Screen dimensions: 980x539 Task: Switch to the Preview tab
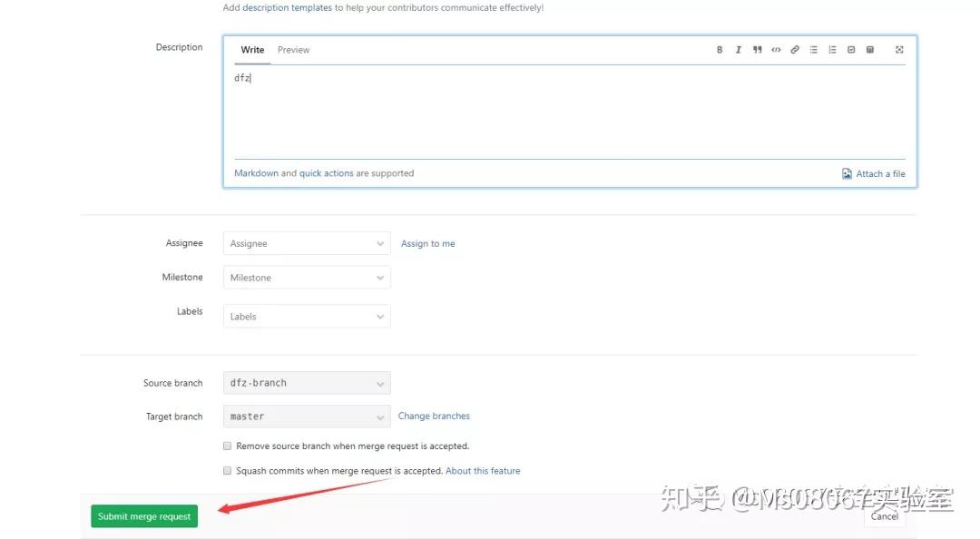click(x=293, y=50)
